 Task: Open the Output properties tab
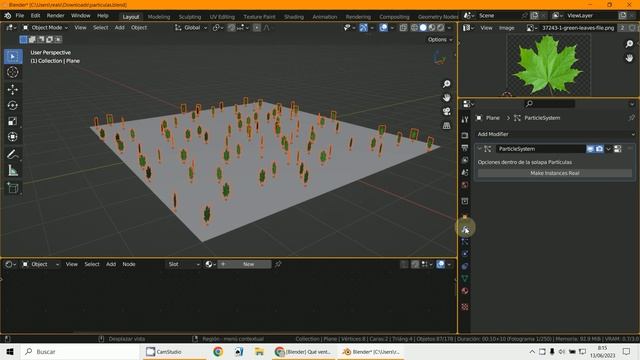(465, 148)
